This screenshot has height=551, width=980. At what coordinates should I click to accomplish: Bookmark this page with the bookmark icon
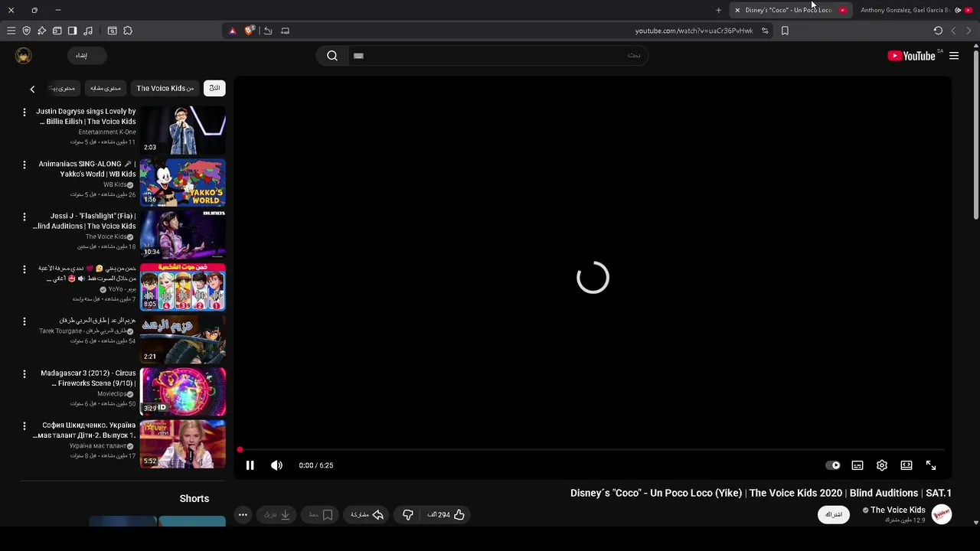pos(785,31)
